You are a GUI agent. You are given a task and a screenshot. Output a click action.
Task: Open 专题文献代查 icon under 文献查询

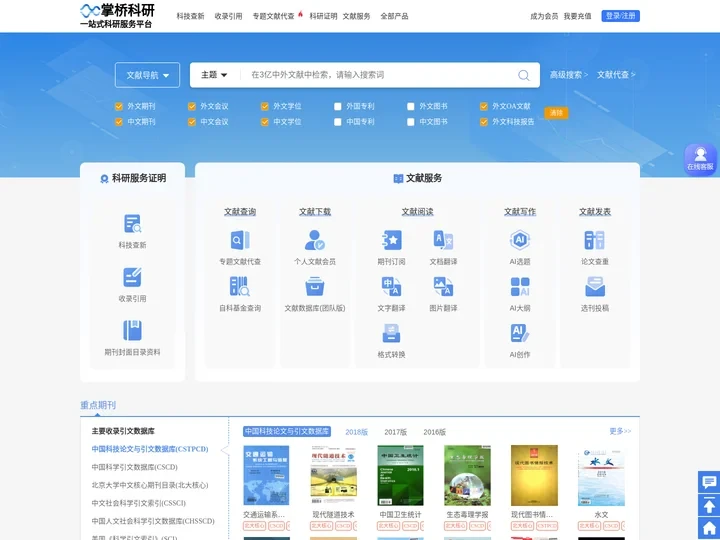click(x=240, y=240)
